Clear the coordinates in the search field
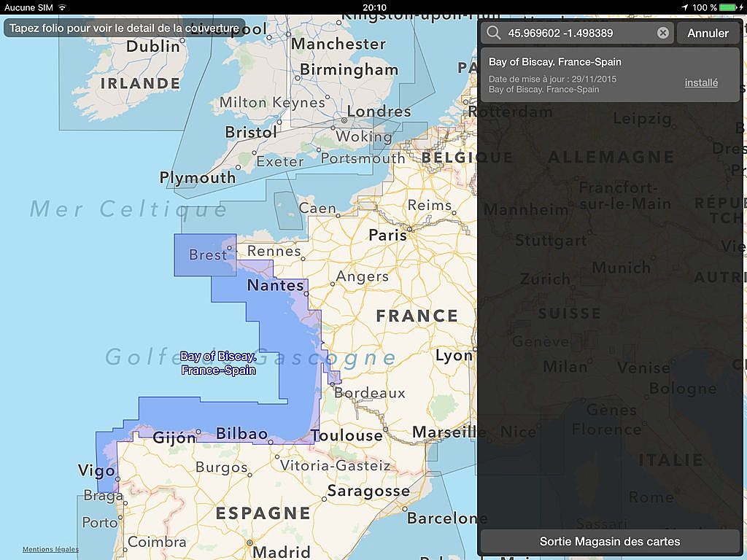 (x=662, y=33)
